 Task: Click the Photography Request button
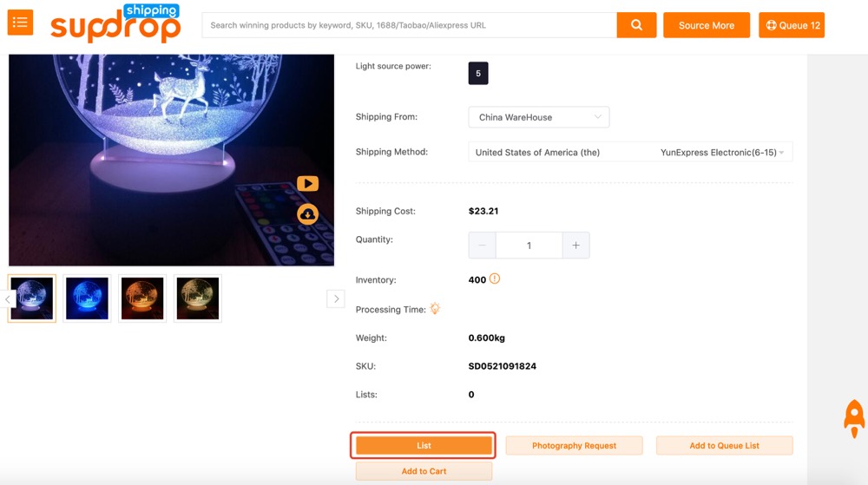pyautogui.click(x=574, y=445)
